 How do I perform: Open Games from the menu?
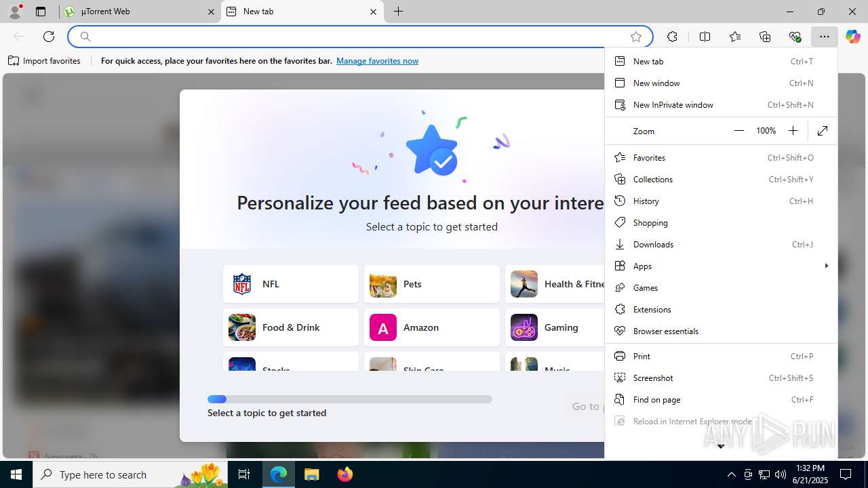click(x=721, y=287)
